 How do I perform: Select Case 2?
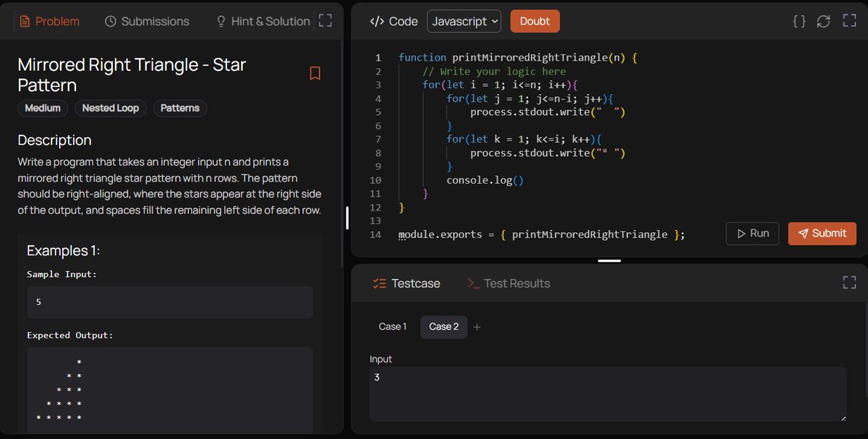[x=443, y=327]
